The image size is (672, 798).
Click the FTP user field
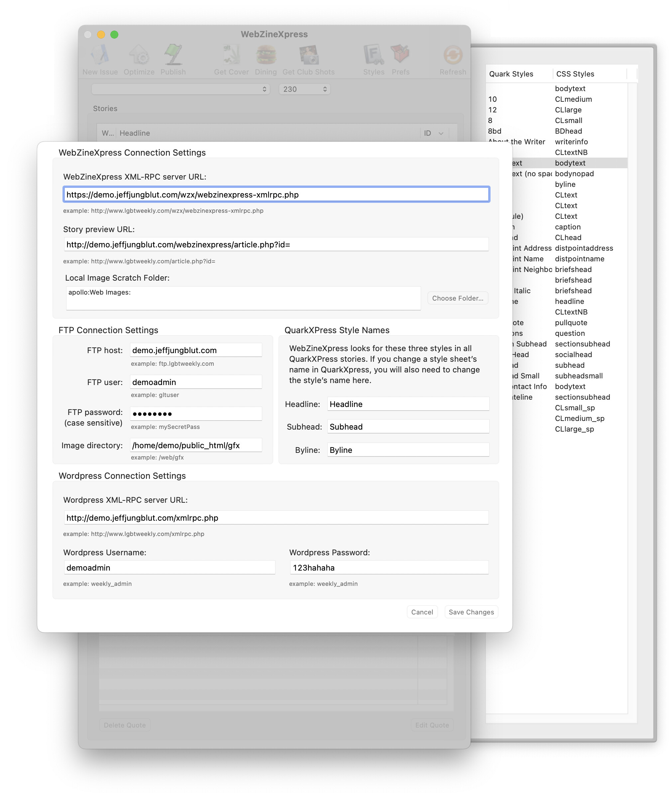196,382
